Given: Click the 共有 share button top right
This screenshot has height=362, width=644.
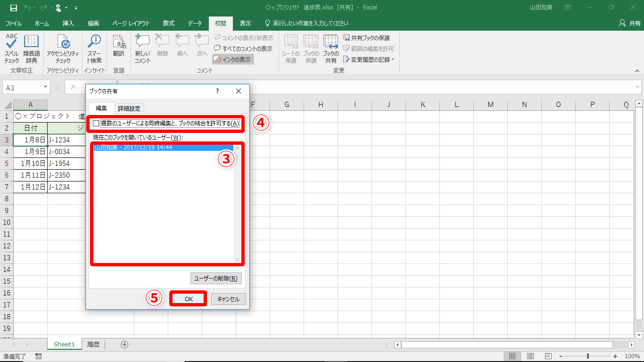Looking at the screenshot, I should [x=630, y=24].
